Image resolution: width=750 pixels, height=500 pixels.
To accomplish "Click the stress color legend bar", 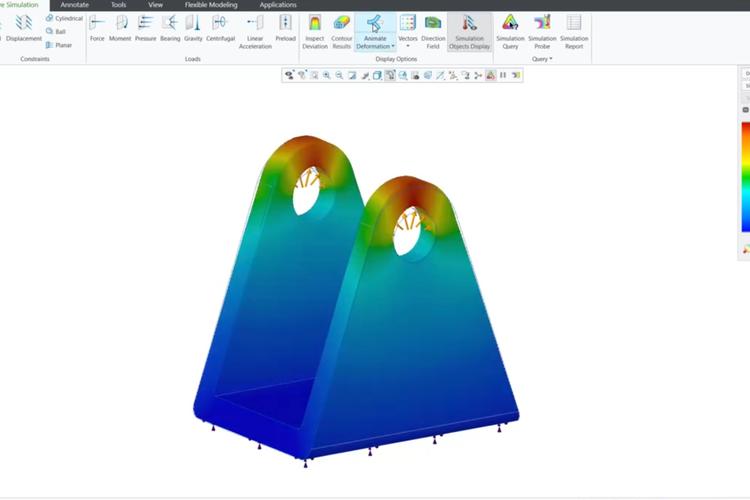I will tap(744, 175).
